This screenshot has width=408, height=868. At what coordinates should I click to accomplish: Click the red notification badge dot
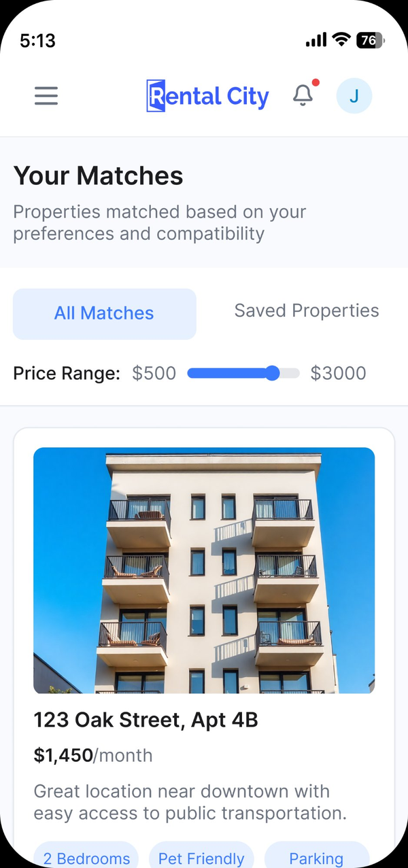pos(314,82)
